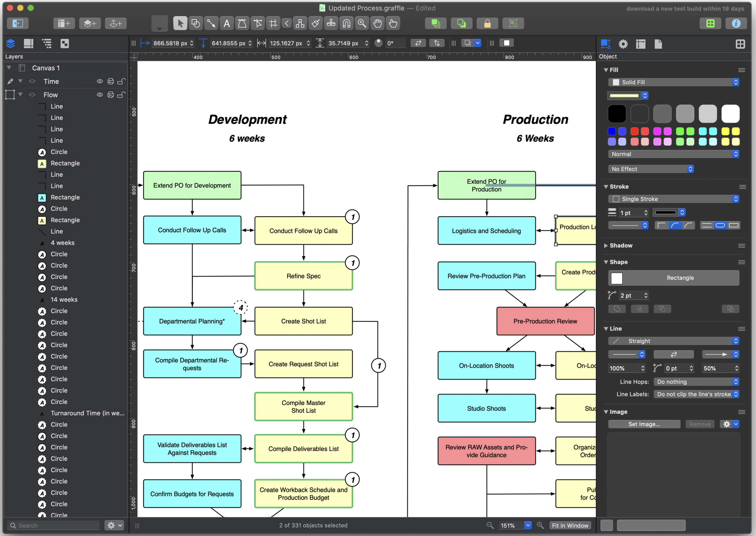Toggle visibility of the Flow layer

tap(100, 95)
